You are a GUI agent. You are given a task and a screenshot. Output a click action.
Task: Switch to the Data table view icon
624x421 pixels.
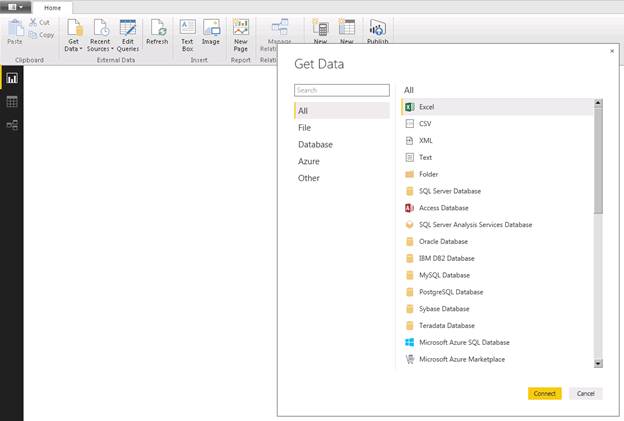12,102
